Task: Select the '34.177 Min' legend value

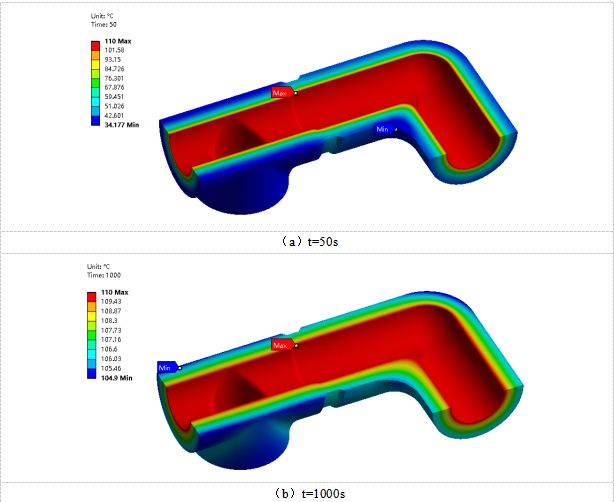Action: [122, 125]
